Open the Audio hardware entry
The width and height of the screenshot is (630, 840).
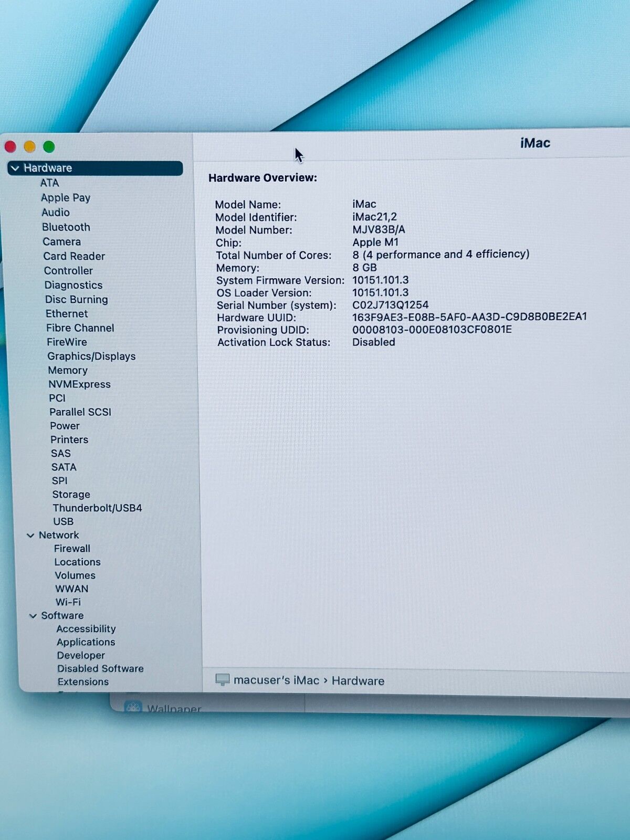pyautogui.click(x=56, y=212)
